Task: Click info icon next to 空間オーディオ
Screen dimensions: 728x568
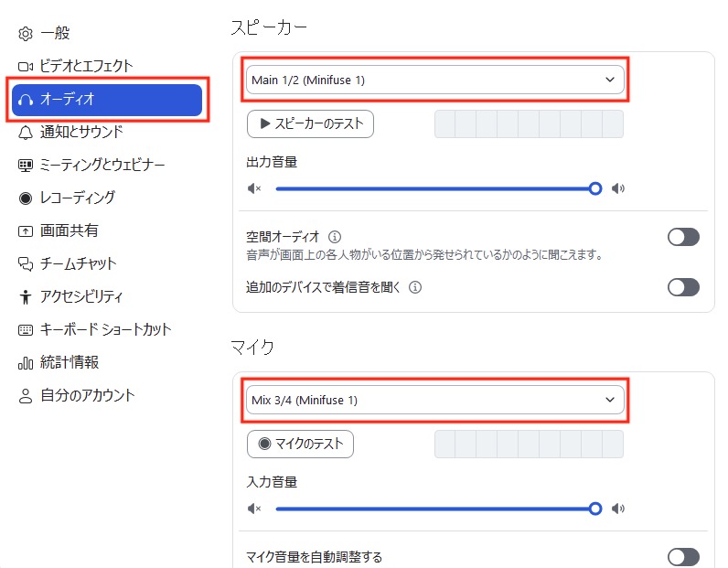Action: coord(335,237)
